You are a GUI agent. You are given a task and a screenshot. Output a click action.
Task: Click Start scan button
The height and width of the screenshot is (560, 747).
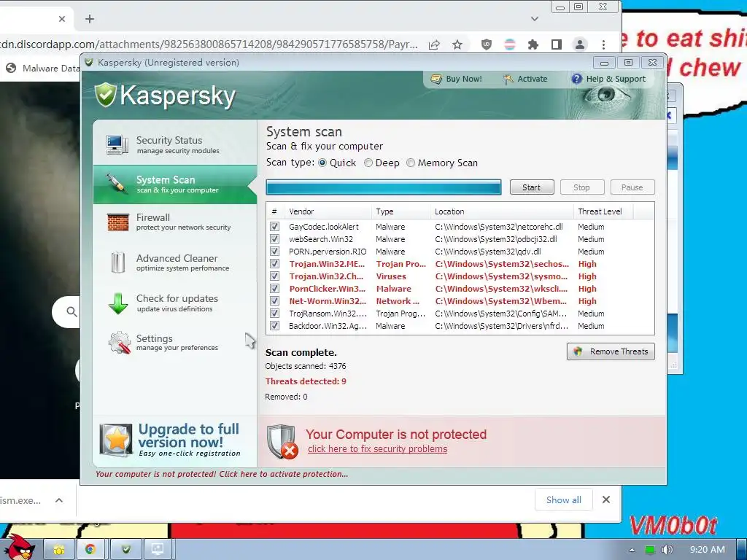coord(532,187)
